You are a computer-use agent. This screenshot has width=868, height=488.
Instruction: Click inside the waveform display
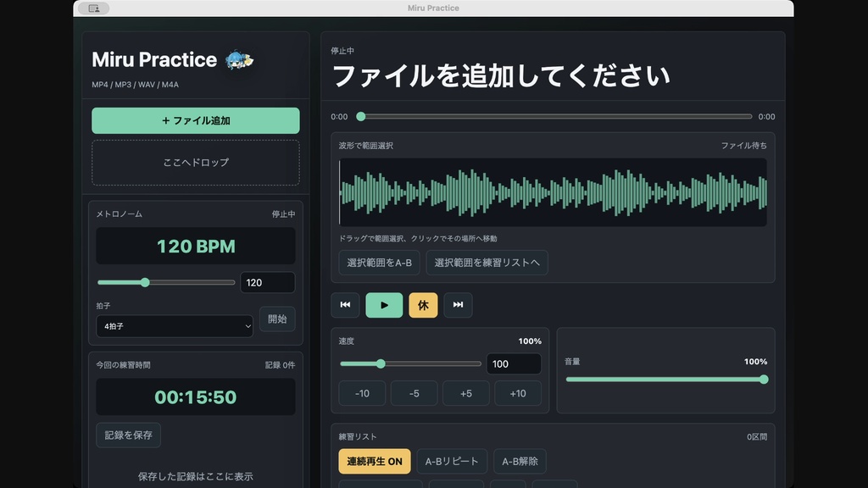click(x=553, y=192)
